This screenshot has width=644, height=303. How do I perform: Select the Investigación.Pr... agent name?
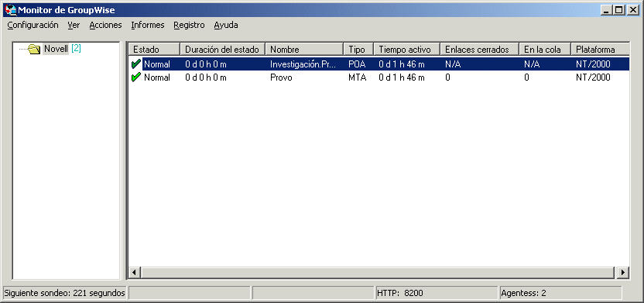(x=303, y=64)
